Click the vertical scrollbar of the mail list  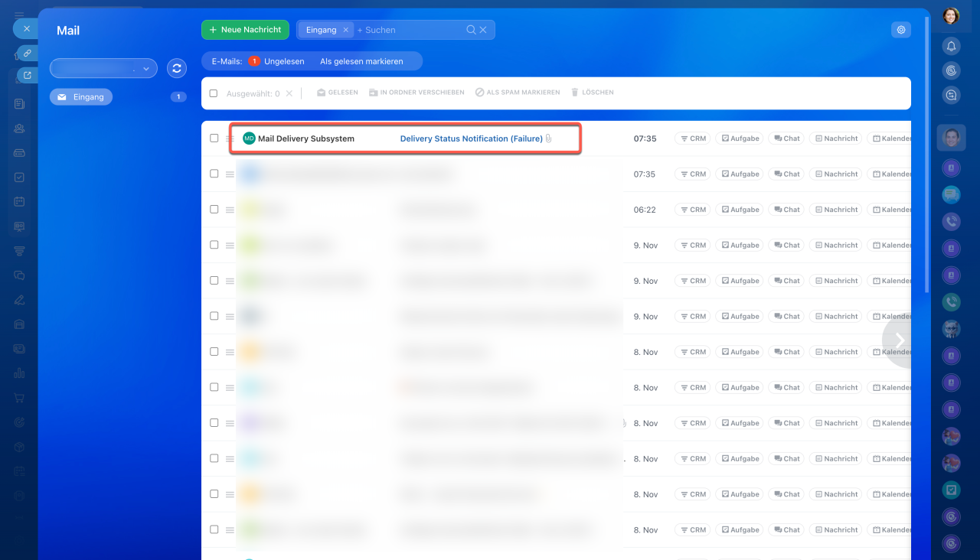tap(927, 155)
